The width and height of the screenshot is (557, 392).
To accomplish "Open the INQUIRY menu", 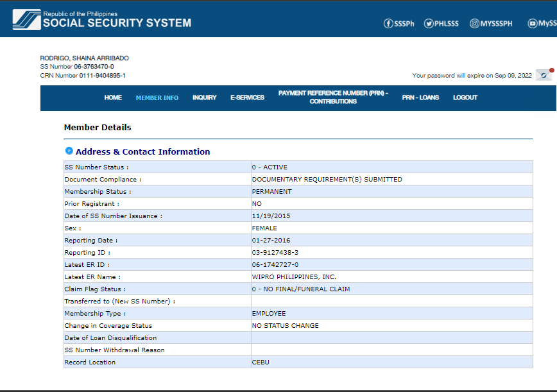I will click(x=204, y=98).
